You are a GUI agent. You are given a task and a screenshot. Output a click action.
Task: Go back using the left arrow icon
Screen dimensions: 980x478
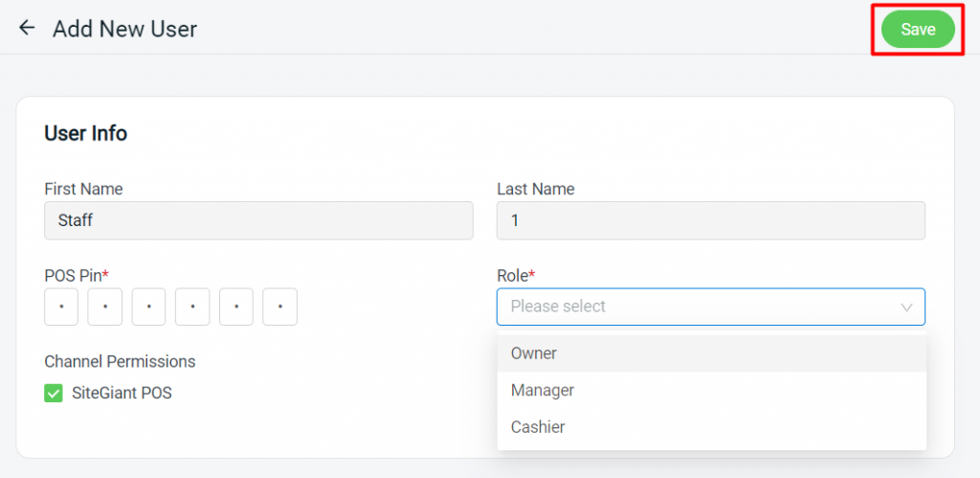point(27,28)
